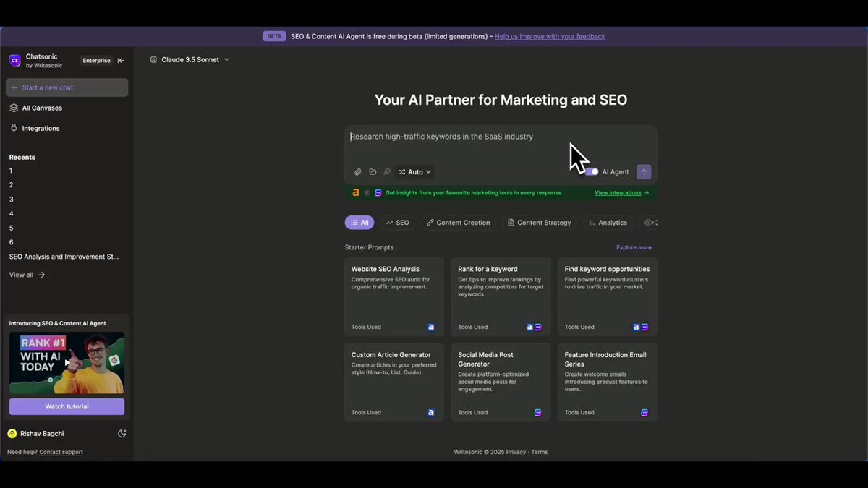The height and width of the screenshot is (488, 868).
Task: Open the feedback link in beta banner
Action: (550, 36)
